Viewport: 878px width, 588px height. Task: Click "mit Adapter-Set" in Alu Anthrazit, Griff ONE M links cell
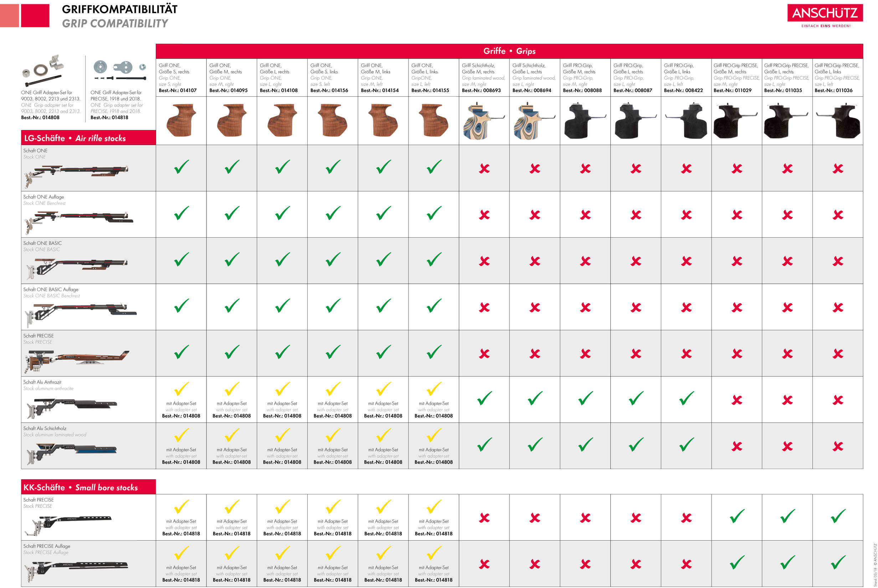coord(383,403)
